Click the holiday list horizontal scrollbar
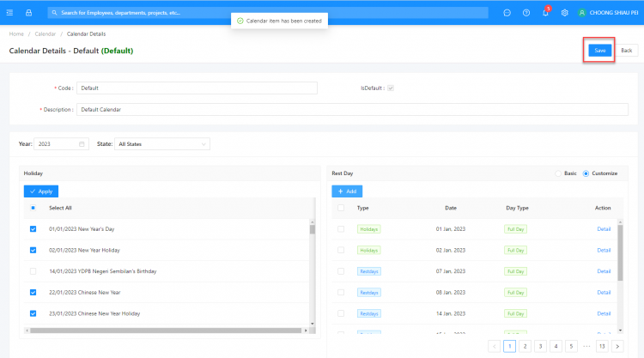Screen dimensions: 644x358 pyautogui.click(x=163, y=331)
